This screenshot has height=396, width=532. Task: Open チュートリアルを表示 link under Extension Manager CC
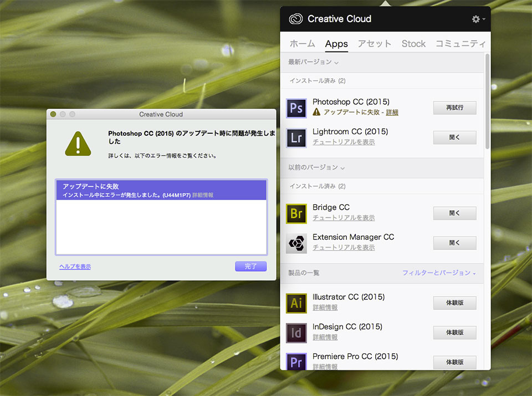click(x=344, y=247)
